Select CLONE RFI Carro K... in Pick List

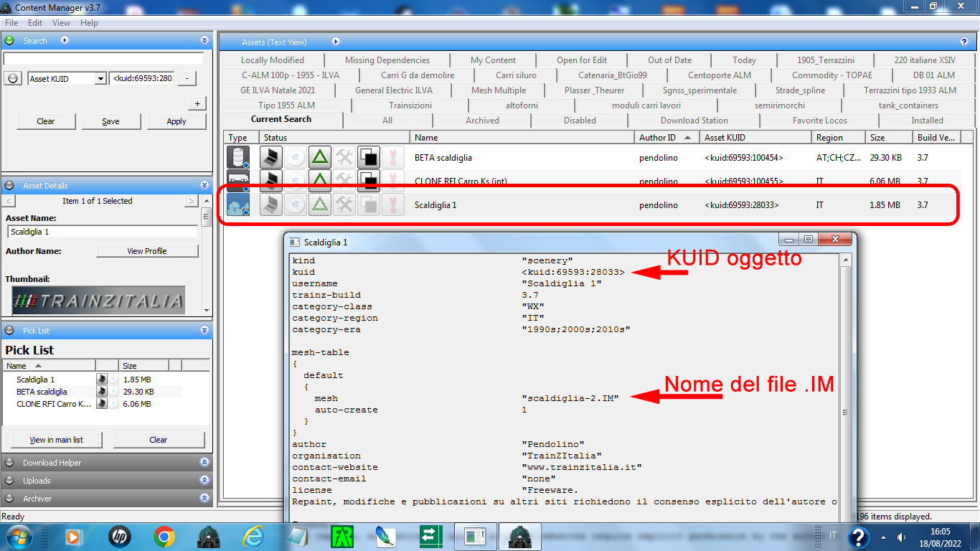(x=54, y=404)
